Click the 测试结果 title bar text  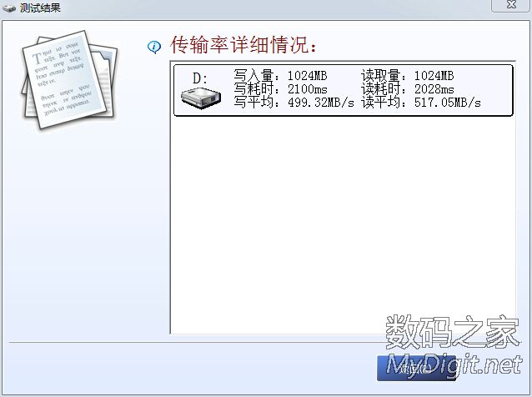click(x=40, y=8)
